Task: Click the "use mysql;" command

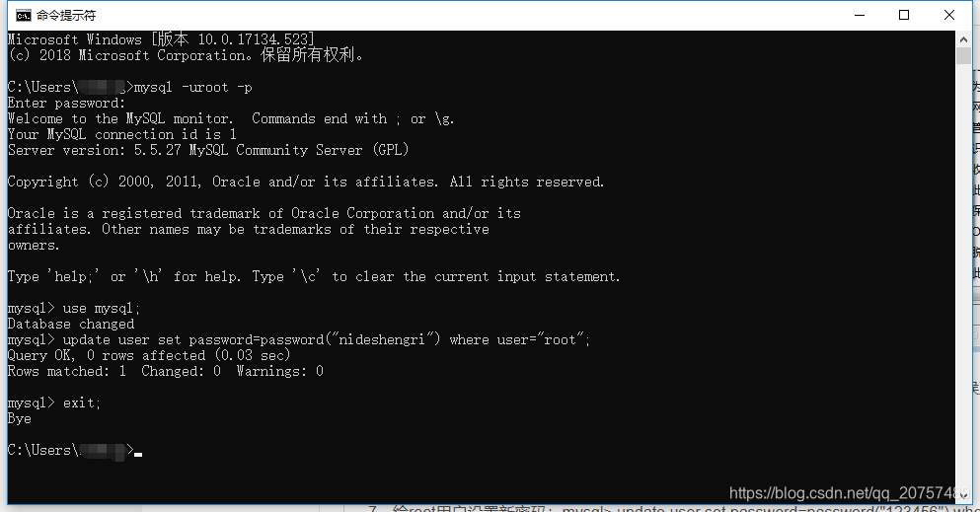Action: tap(102, 309)
